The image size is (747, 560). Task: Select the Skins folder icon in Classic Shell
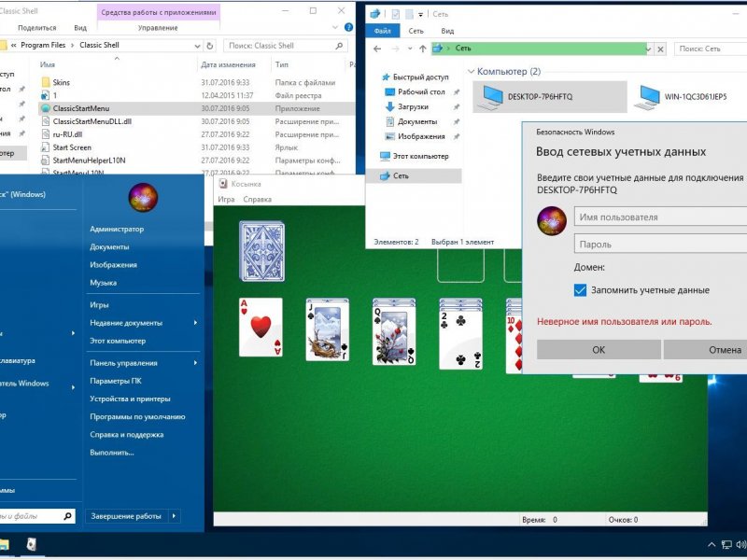click(x=46, y=82)
